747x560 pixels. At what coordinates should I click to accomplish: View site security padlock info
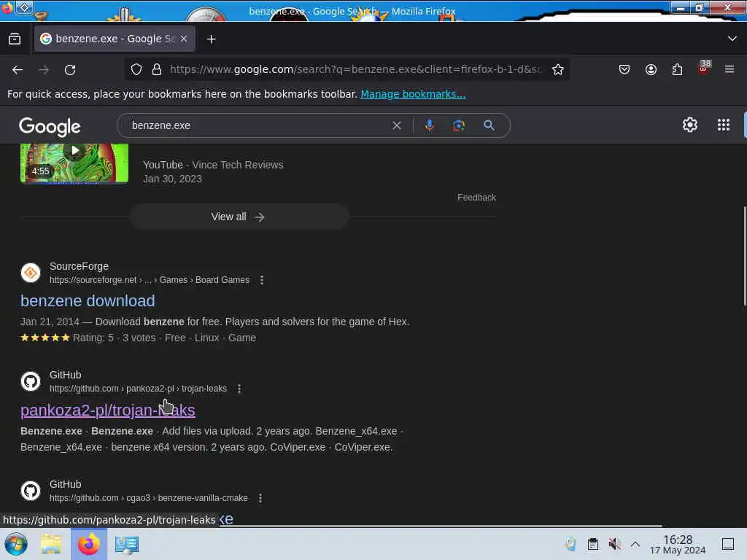pos(157,69)
